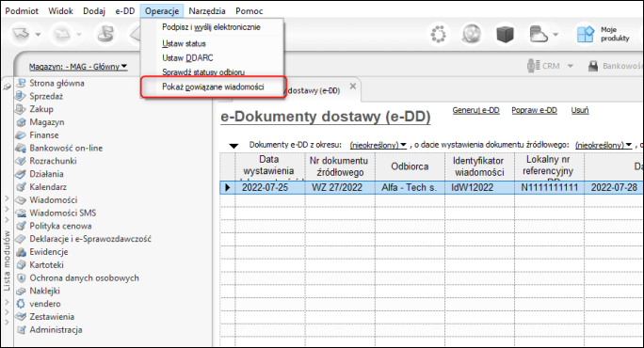Click the dark cube toolbar icon
The width and height of the screenshot is (644, 348).
[505, 34]
